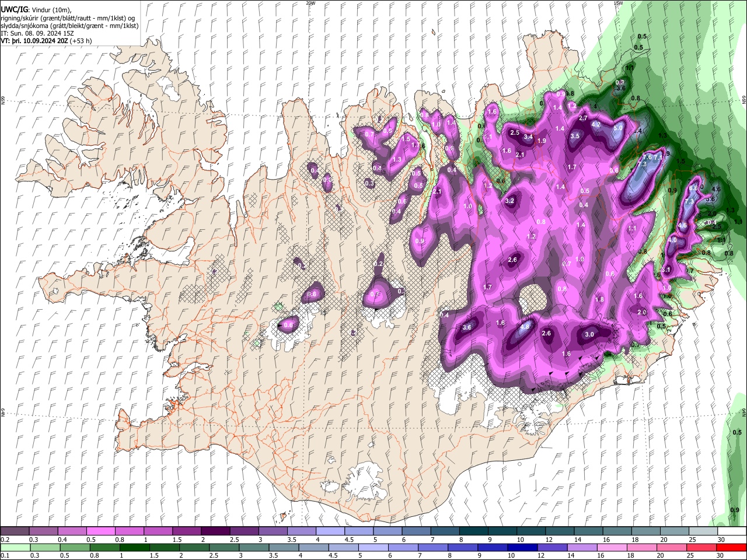Click the dark teal 8 snow legend swatch

coord(473,531)
